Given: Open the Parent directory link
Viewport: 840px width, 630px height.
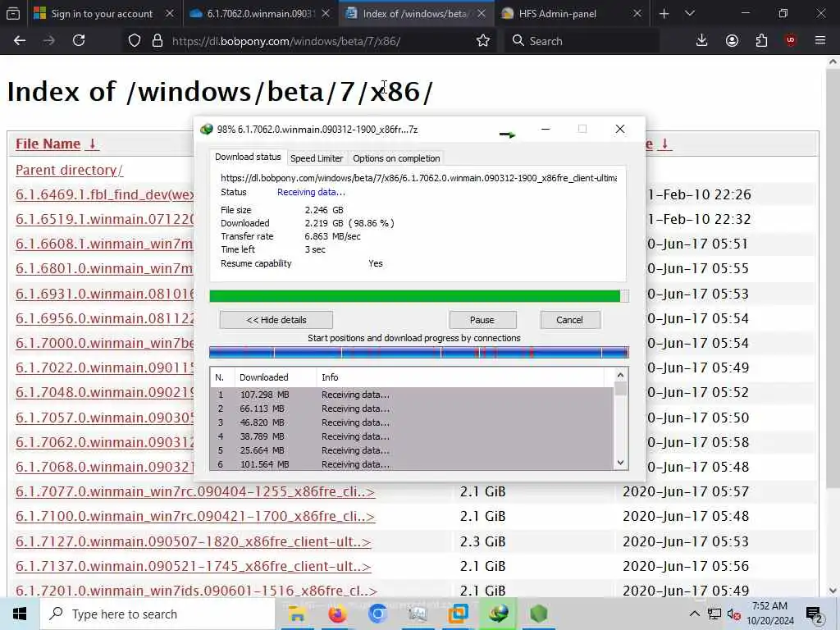Looking at the screenshot, I should click(x=69, y=170).
